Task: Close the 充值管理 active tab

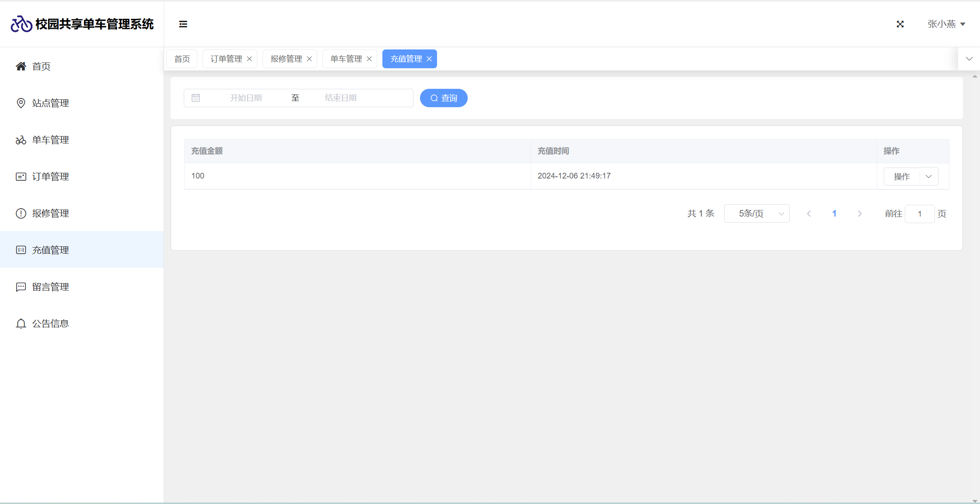Action: (429, 59)
